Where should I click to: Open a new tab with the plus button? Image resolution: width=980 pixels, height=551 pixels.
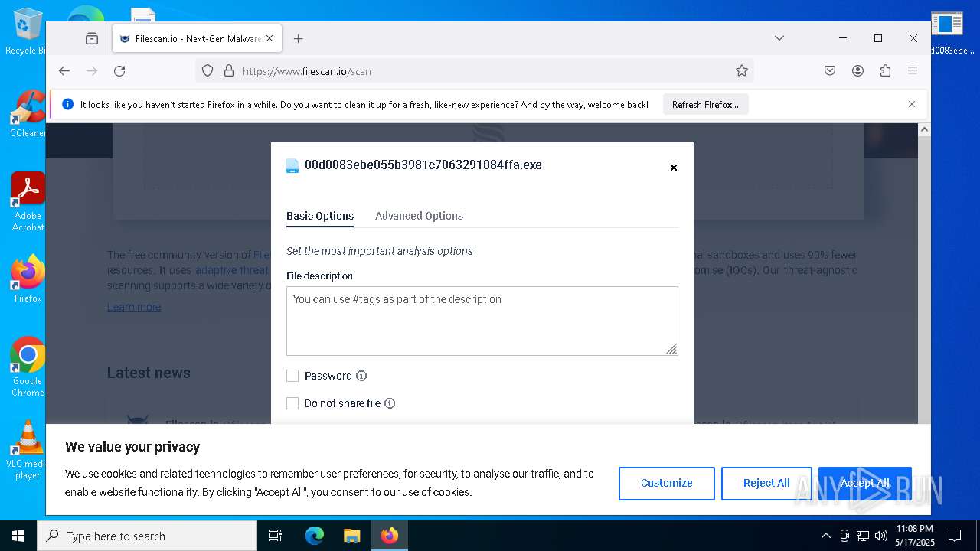tap(299, 39)
